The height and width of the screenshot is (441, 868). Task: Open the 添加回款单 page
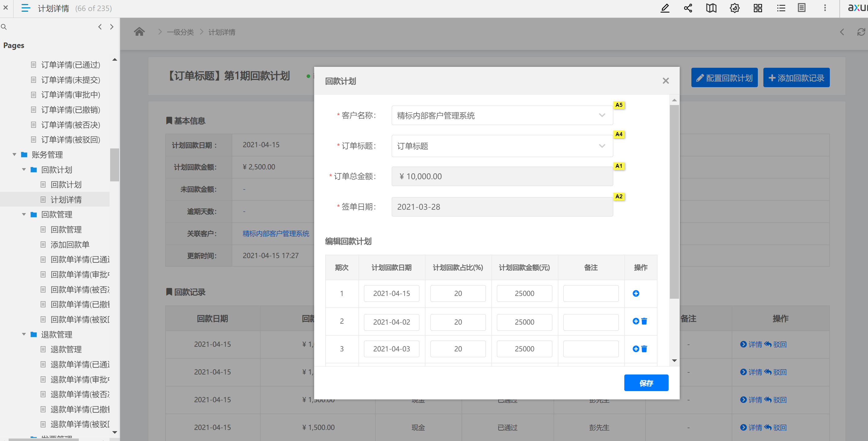pos(70,245)
